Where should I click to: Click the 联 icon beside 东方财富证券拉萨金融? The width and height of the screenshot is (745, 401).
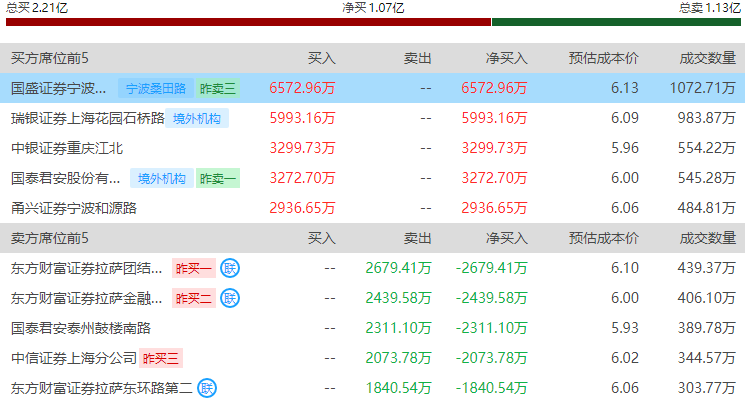click(x=230, y=298)
